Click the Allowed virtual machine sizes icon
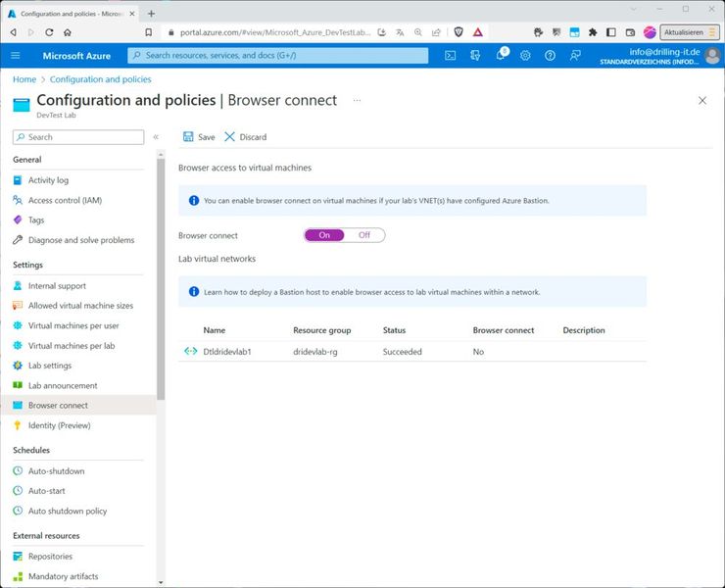 (18, 306)
